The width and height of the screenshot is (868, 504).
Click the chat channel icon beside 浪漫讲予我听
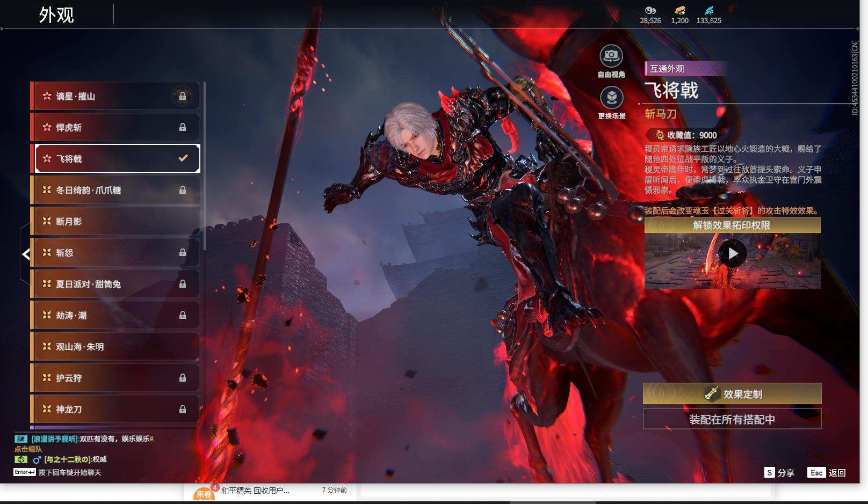pos(20,439)
